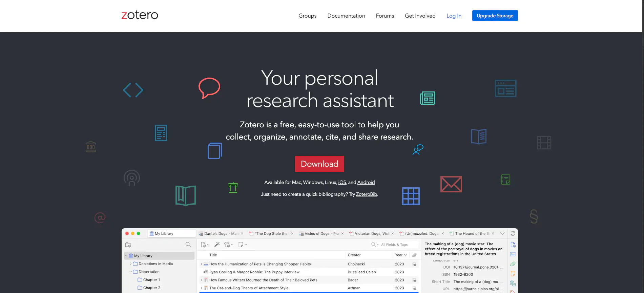
Task: Close the (Un)muzzled: Dogs tab
Action: tap(442, 233)
